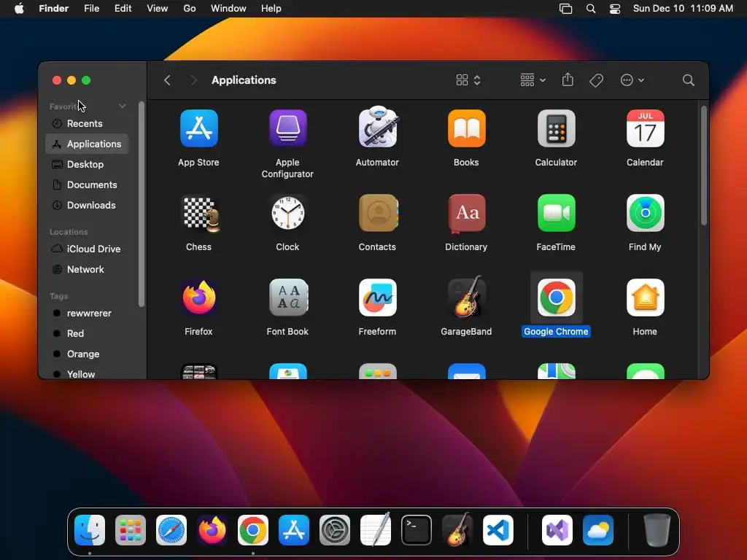
Task: Select the Red tag
Action: point(88,333)
